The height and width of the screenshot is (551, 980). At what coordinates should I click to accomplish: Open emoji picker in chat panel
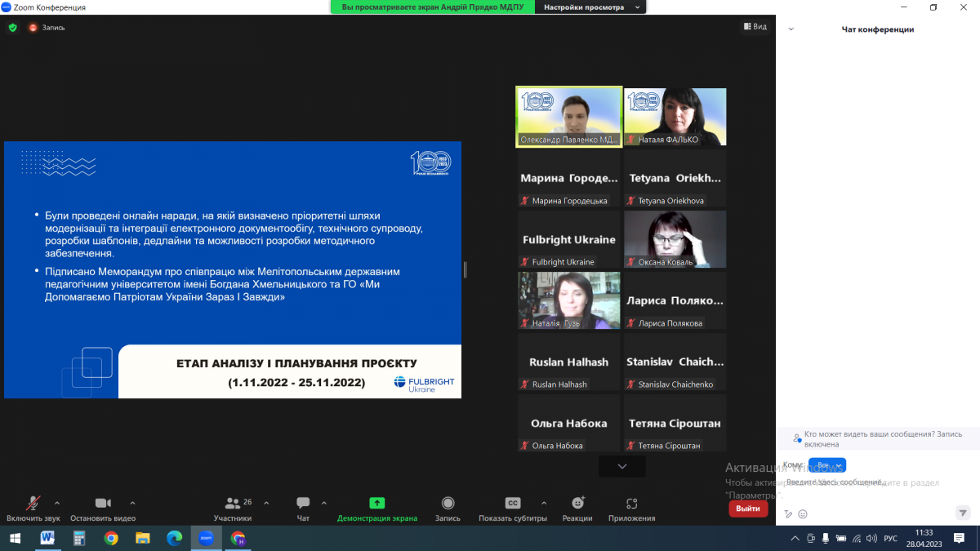803,514
